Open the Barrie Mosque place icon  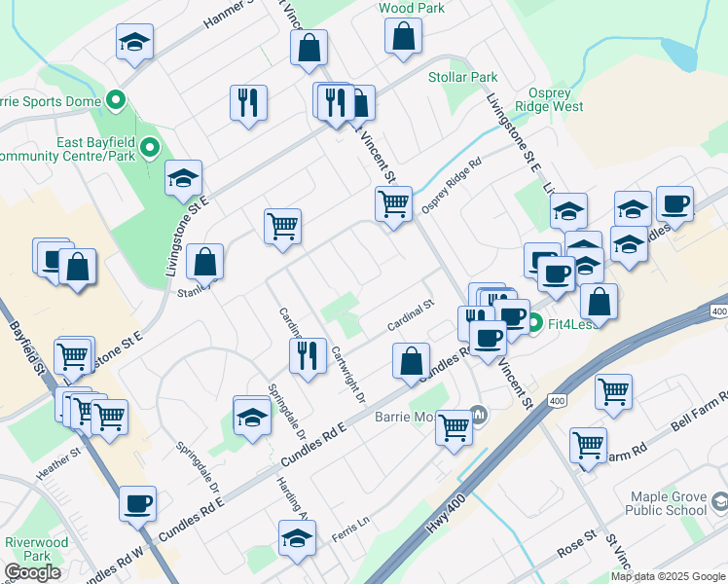pos(479,414)
